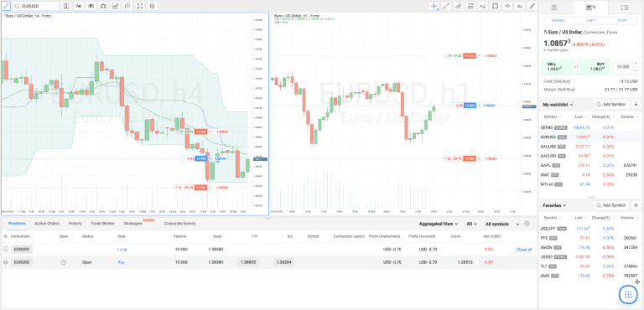Edit stop loss value 1.08284
644x310 pixels.
pos(283,262)
